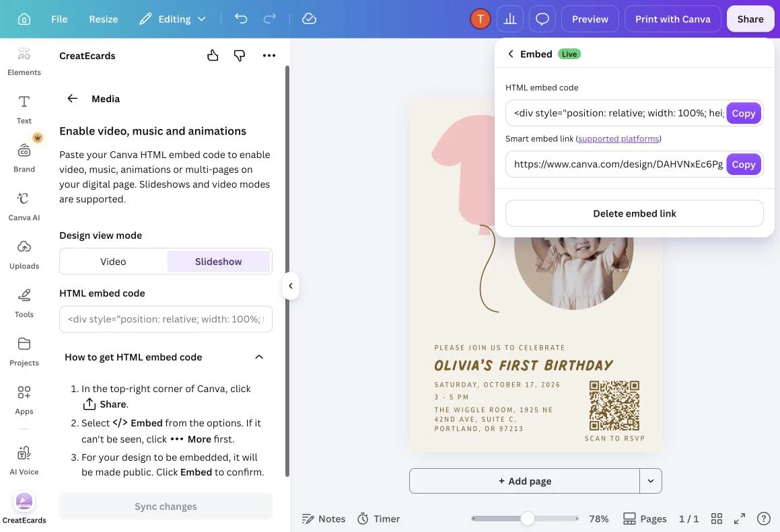Open the Elements sidebar panel
This screenshot has height=532, width=780.
(x=24, y=62)
